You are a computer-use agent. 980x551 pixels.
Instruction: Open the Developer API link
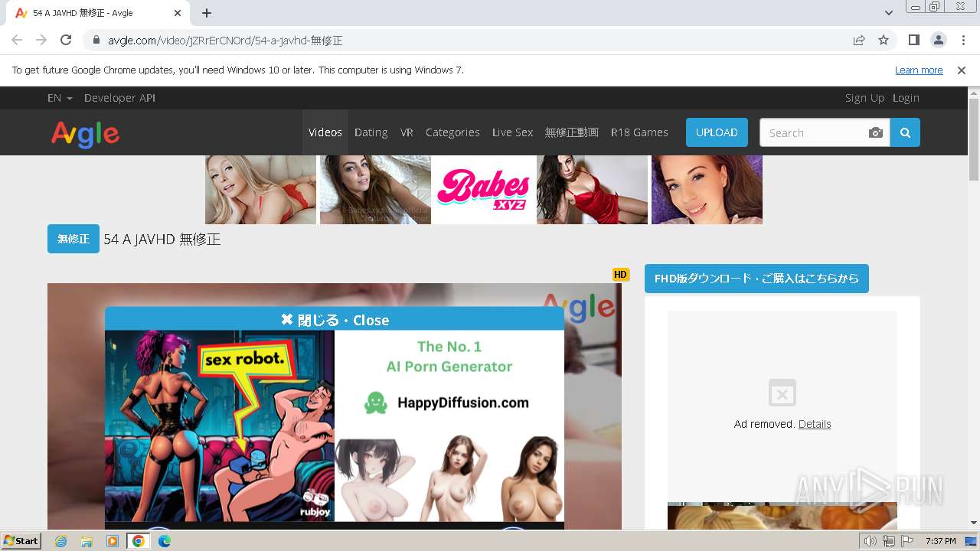[x=119, y=98]
